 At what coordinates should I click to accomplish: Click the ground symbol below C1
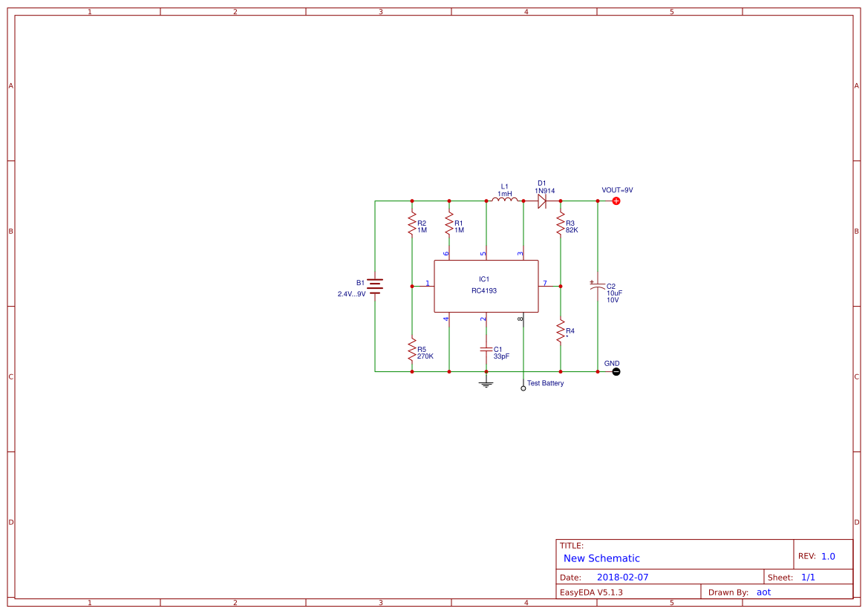(x=486, y=382)
